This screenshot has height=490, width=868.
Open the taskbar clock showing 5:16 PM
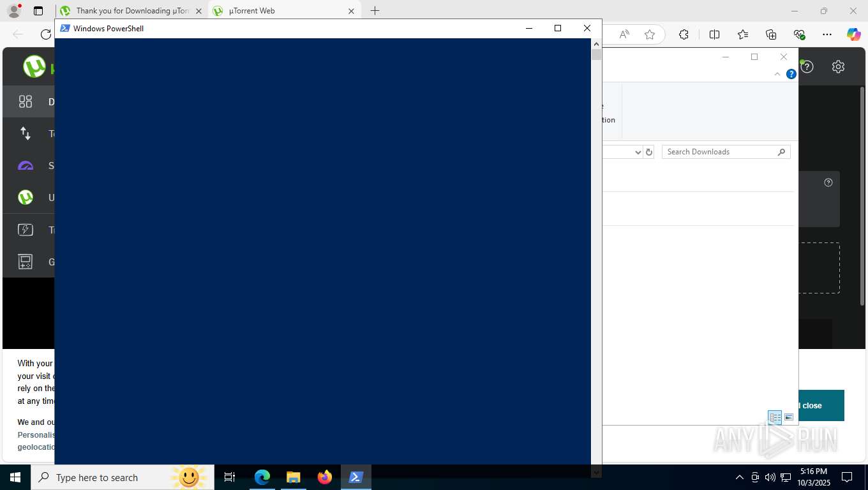813,477
